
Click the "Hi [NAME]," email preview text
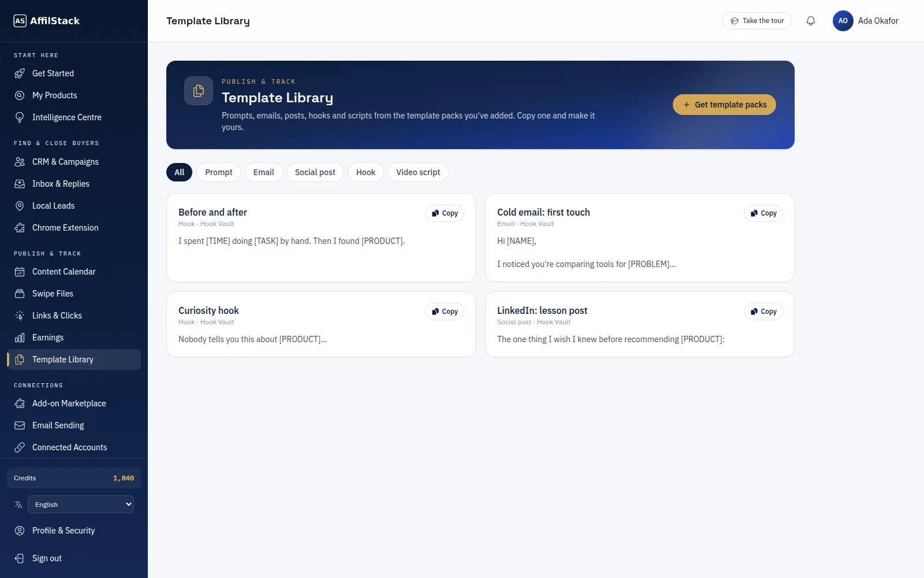[x=517, y=241]
